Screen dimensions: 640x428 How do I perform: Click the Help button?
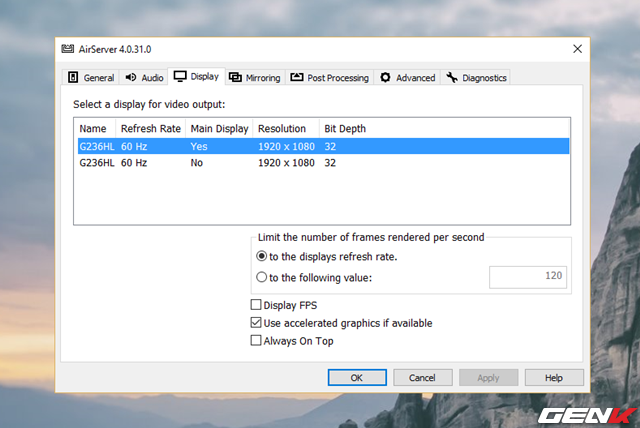click(553, 378)
